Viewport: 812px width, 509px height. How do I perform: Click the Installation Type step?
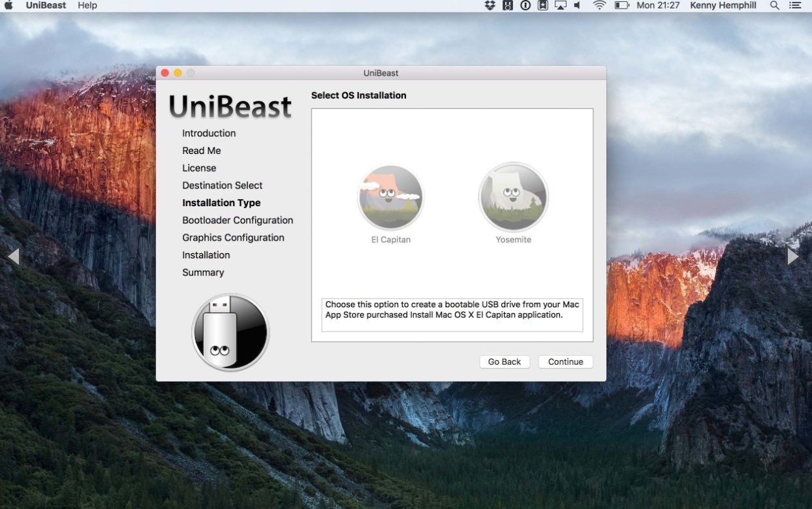pyautogui.click(x=221, y=203)
